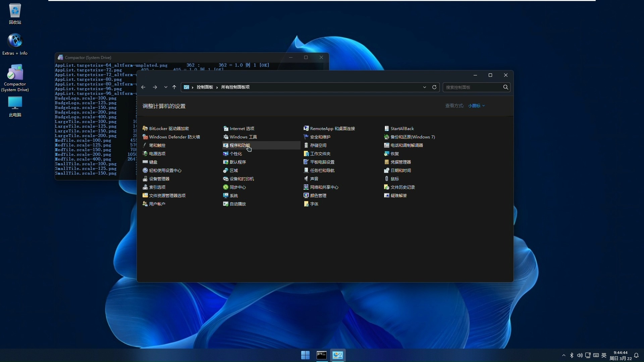
Task: Click the 英 input language indicator
Action: tap(604, 355)
